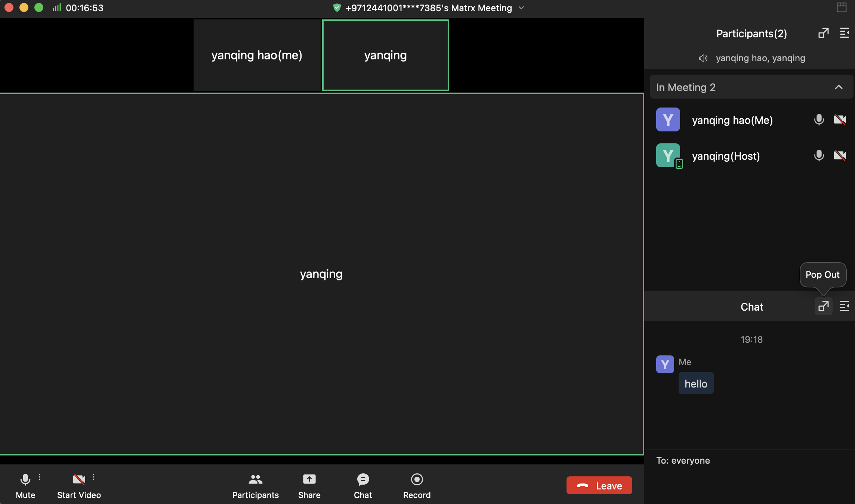Screen dimensions: 855x504
Task: Toggle Start Video camera button
Action: click(x=79, y=479)
